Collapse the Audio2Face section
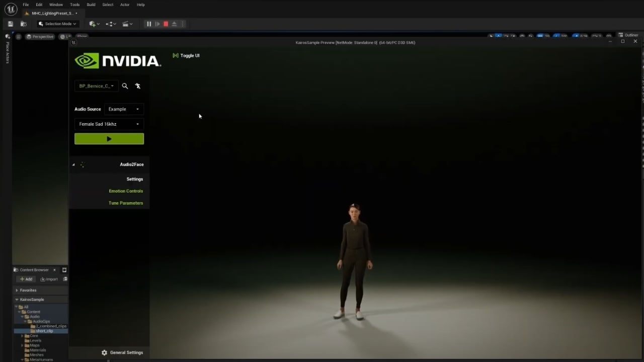The image size is (644, 362). tap(73, 164)
